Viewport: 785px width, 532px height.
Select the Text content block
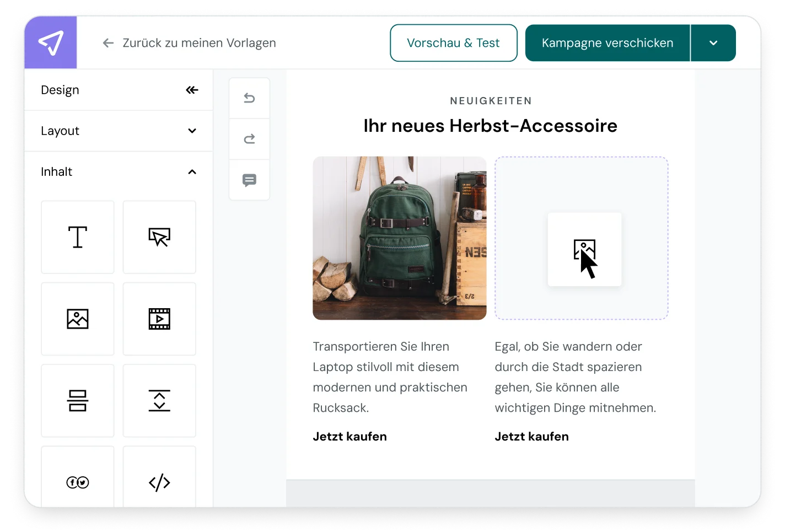click(x=78, y=237)
